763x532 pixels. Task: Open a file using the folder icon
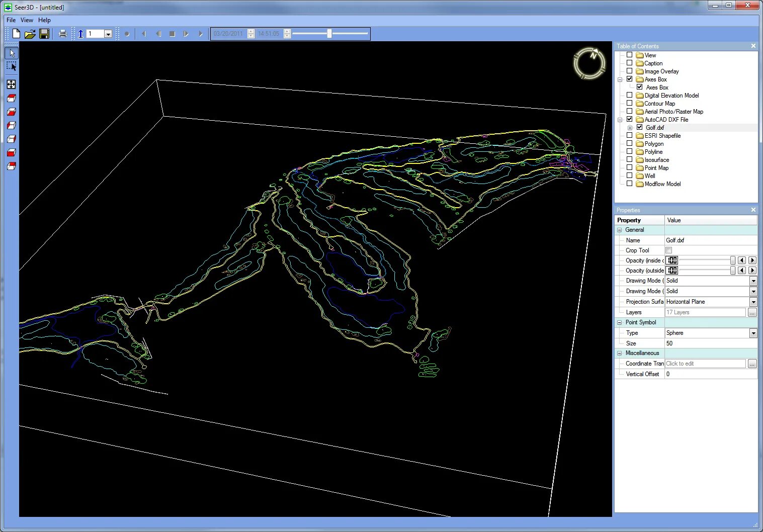pyautogui.click(x=30, y=34)
